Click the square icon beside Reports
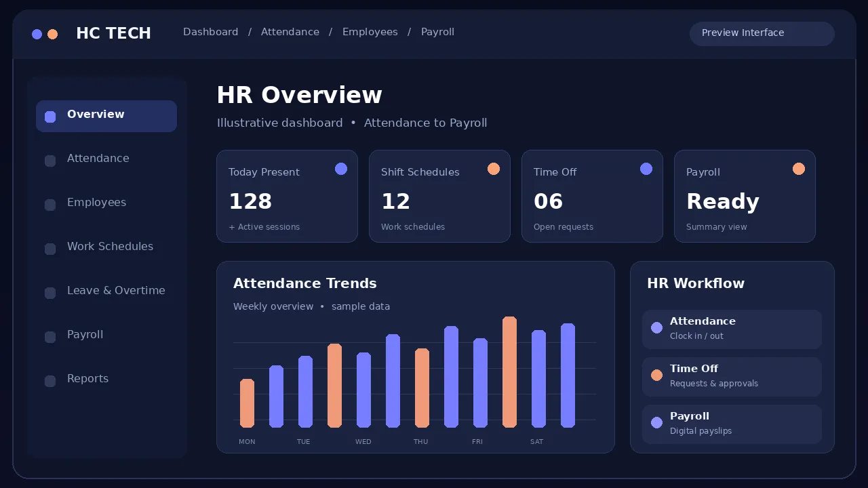The image size is (868, 488). (x=50, y=381)
